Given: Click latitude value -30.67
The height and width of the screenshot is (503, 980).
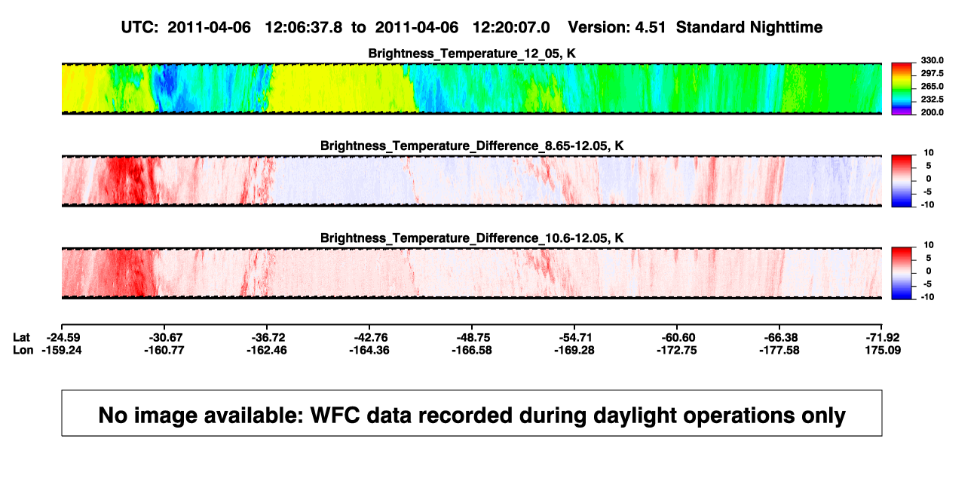Looking at the screenshot, I should point(164,337).
